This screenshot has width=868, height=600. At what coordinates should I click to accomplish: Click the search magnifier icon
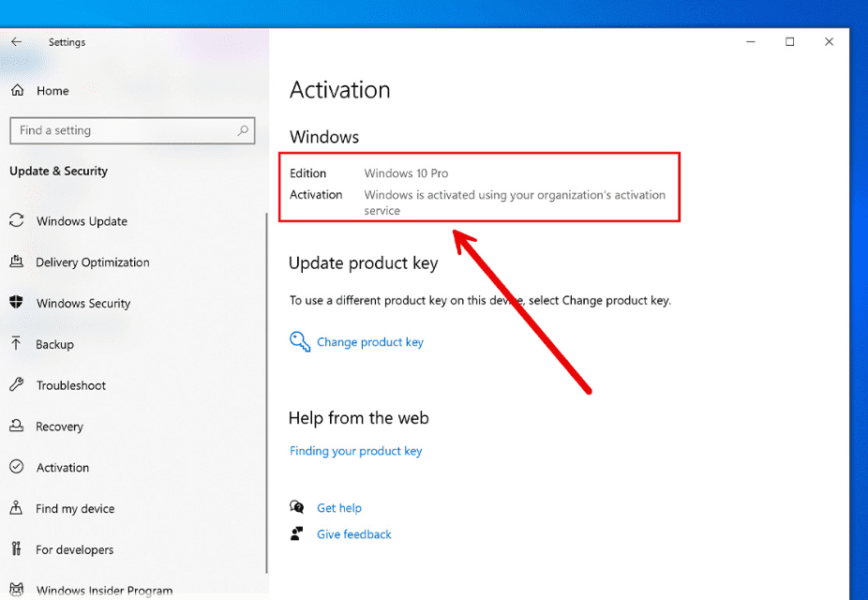pyautogui.click(x=243, y=130)
